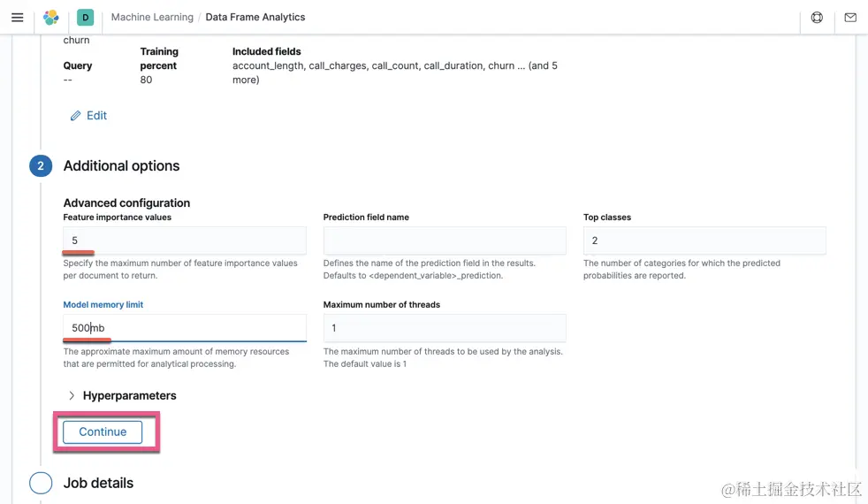Click the Model memory limit label
This screenshot has width=868, height=504.
tap(103, 305)
